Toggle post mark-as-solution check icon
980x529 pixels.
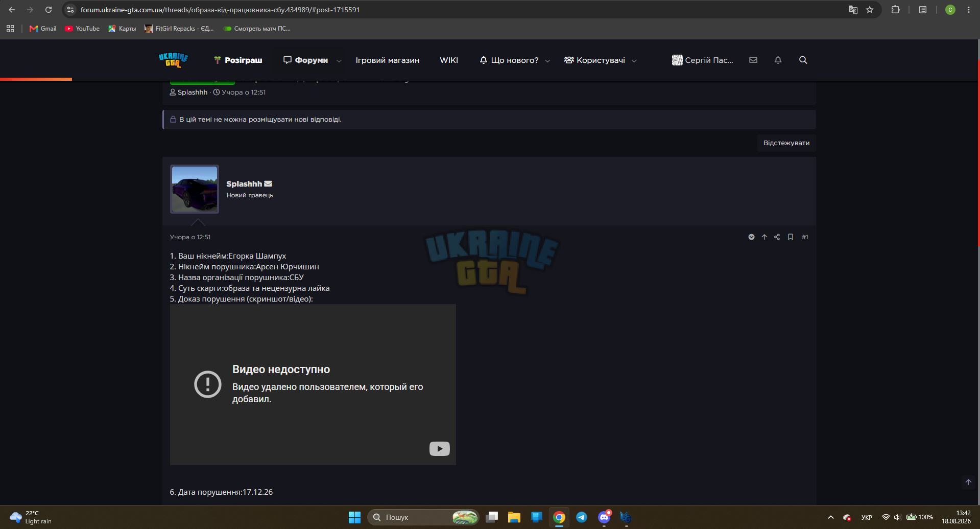[x=751, y=237]
